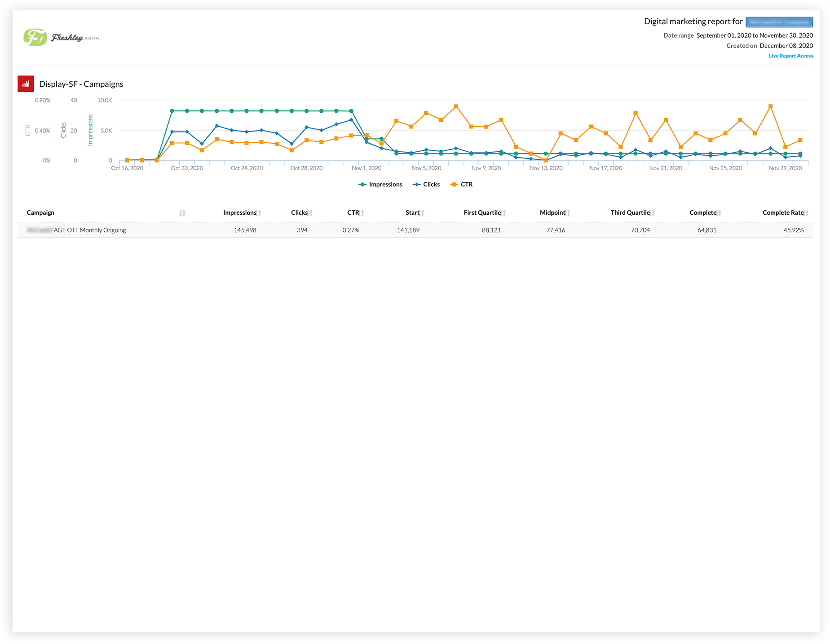Viewport: 830px width, 644px height.
Task: Click the AGF OTT Monthly Ongoing campaign name
Action: coord(90,229)
